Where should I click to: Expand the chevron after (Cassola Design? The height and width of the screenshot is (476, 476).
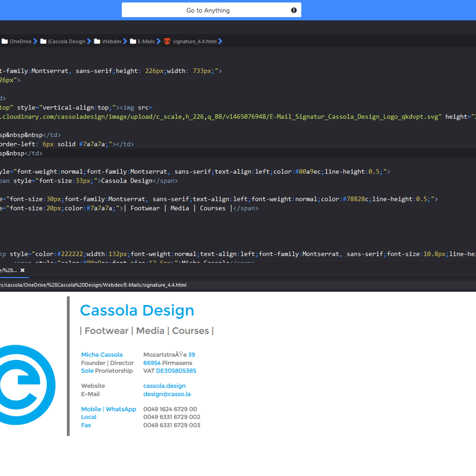(x=89, y=41)
